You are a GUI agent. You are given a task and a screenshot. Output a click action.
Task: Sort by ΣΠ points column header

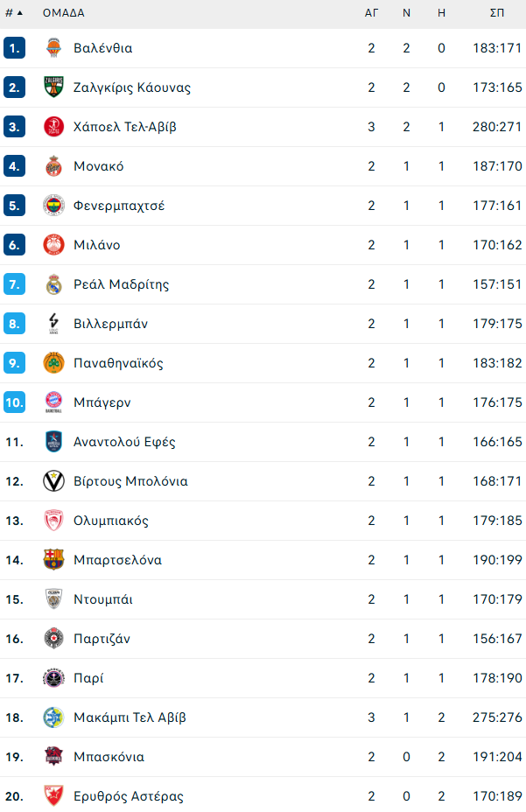496,13
